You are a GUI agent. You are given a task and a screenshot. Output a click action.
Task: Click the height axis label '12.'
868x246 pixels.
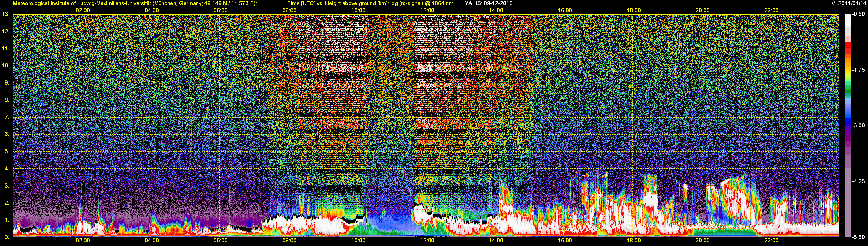(5, 31)
